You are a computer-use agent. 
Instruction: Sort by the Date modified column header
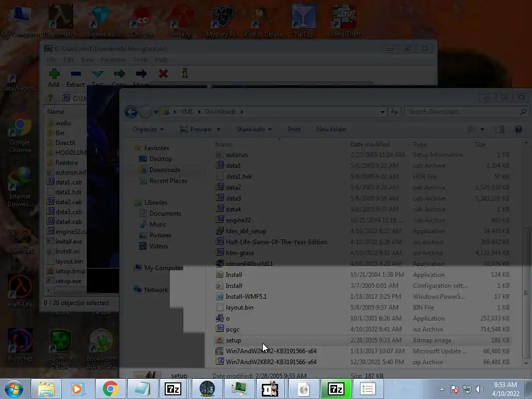pos(370,144)
